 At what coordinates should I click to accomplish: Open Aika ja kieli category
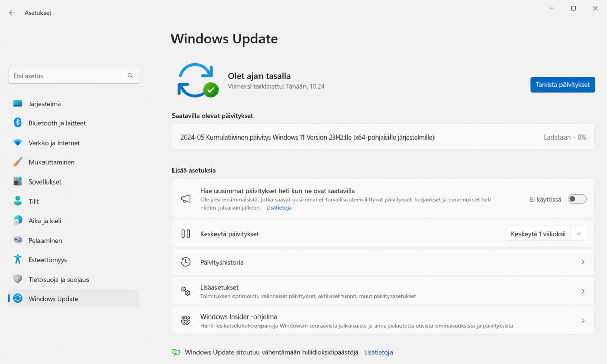click(73, 221)
